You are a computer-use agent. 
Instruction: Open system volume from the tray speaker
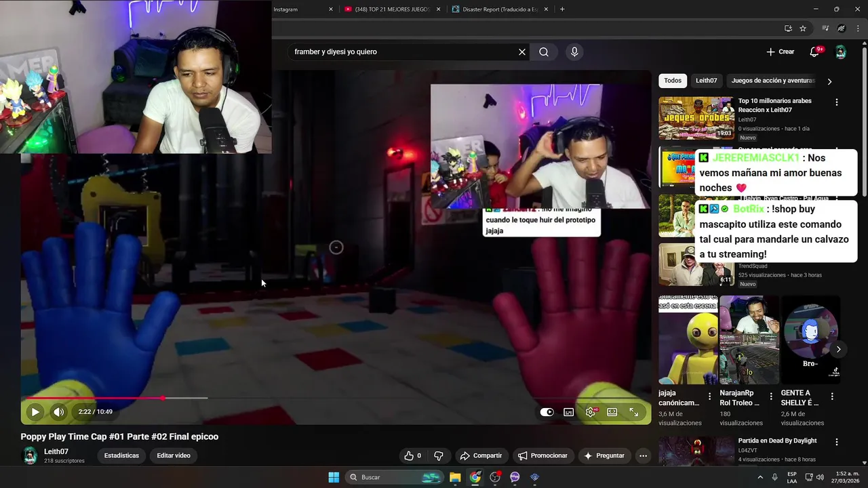[820, 477]
